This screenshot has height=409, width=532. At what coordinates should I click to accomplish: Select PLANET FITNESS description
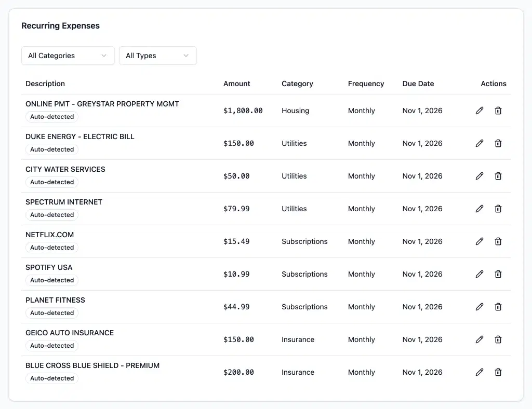[55, 300]
